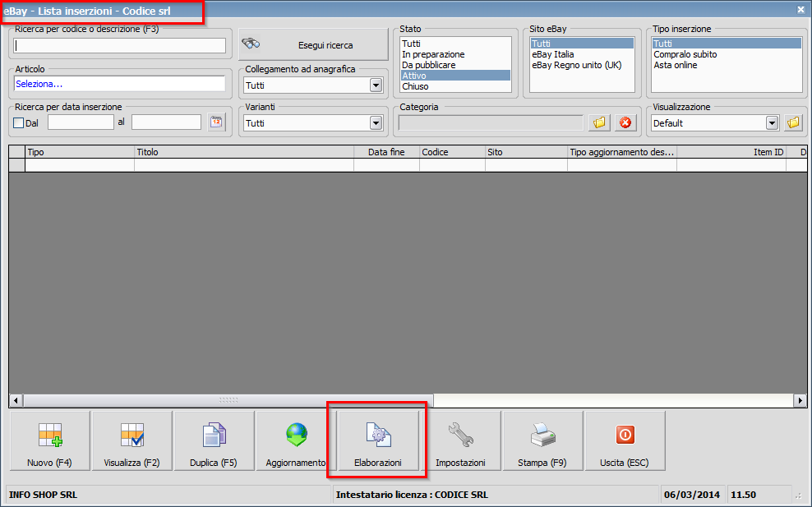Select eBay Italia site
812x507 pixels.
point(582,54)
